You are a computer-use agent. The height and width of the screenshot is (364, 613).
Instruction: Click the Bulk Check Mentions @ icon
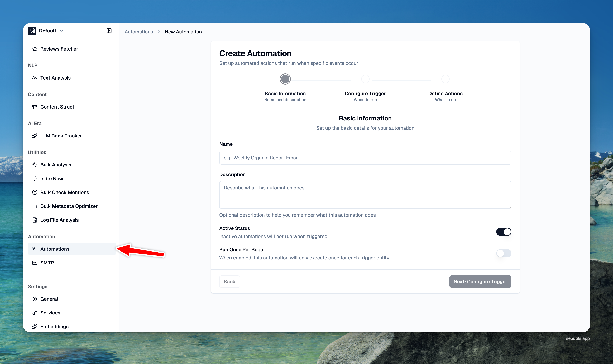point(35,192)
